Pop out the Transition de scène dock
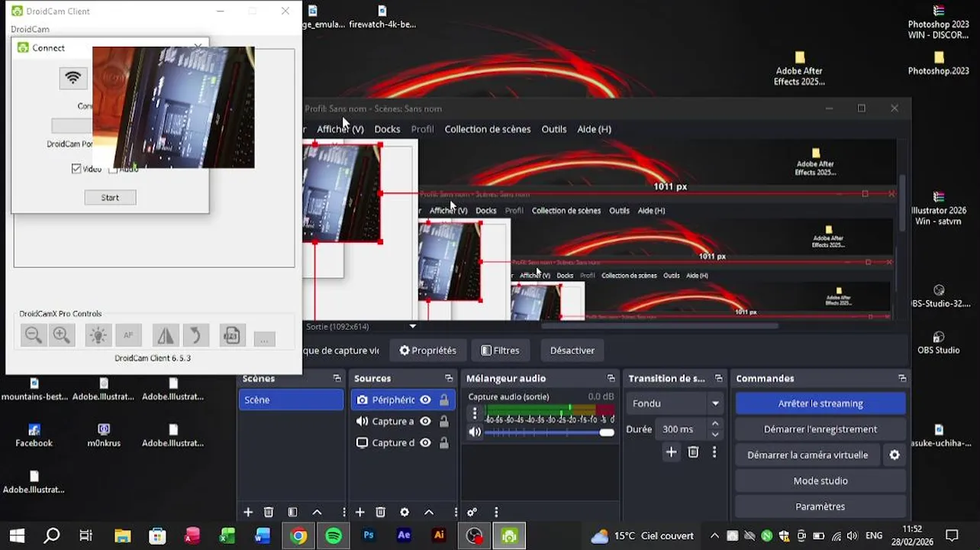 click(718, 379)
